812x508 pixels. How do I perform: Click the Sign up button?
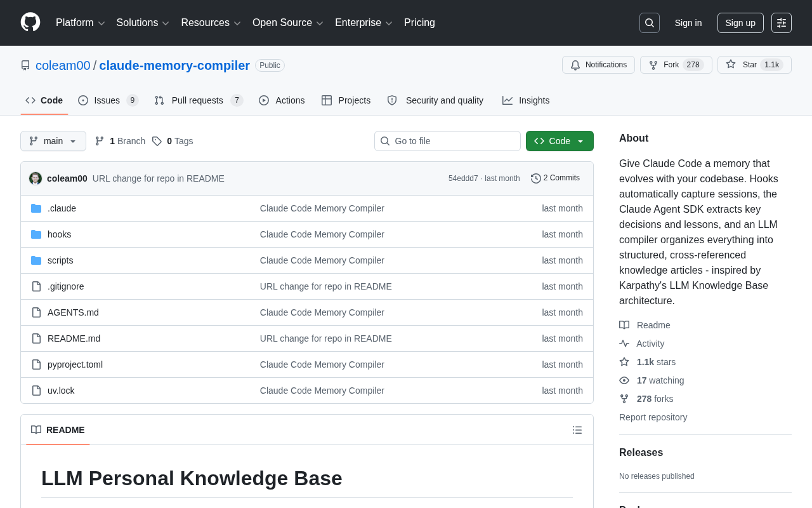coord(740,23)
